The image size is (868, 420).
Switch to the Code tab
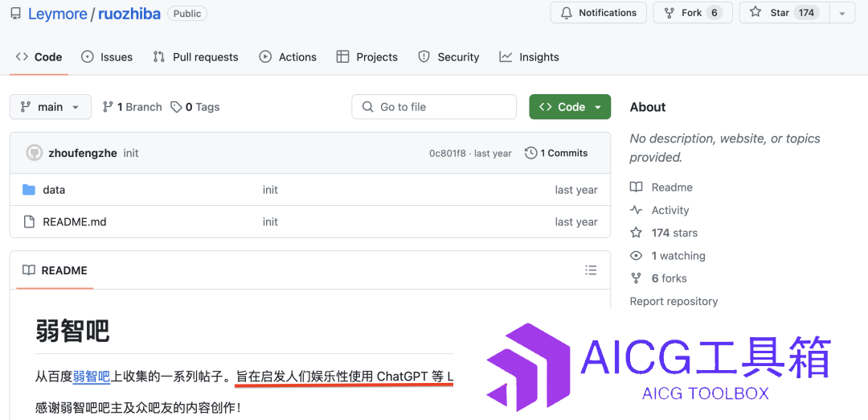[x=39, y=57]
